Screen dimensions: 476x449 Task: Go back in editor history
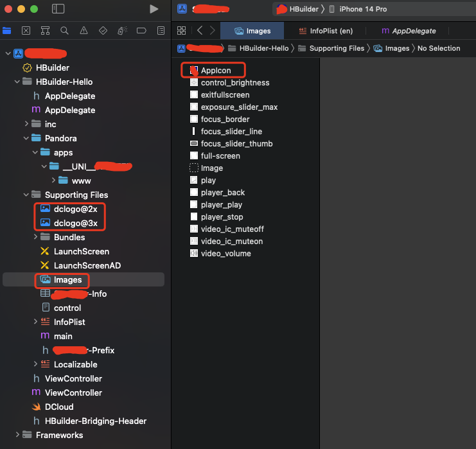[x=200, y=30]
